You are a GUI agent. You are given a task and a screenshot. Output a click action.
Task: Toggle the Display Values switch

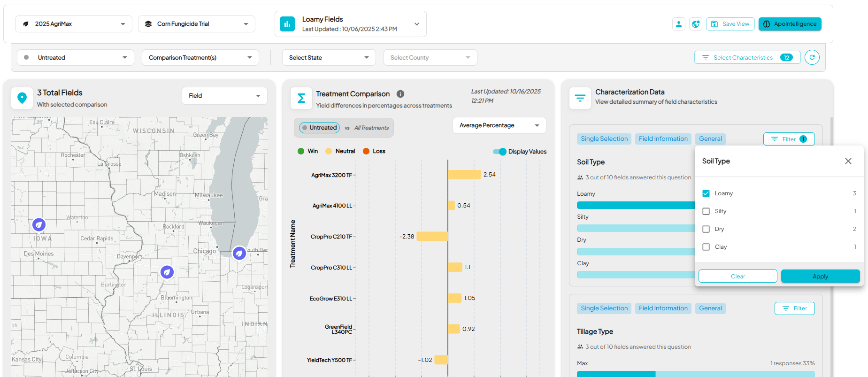click(499, 152)
